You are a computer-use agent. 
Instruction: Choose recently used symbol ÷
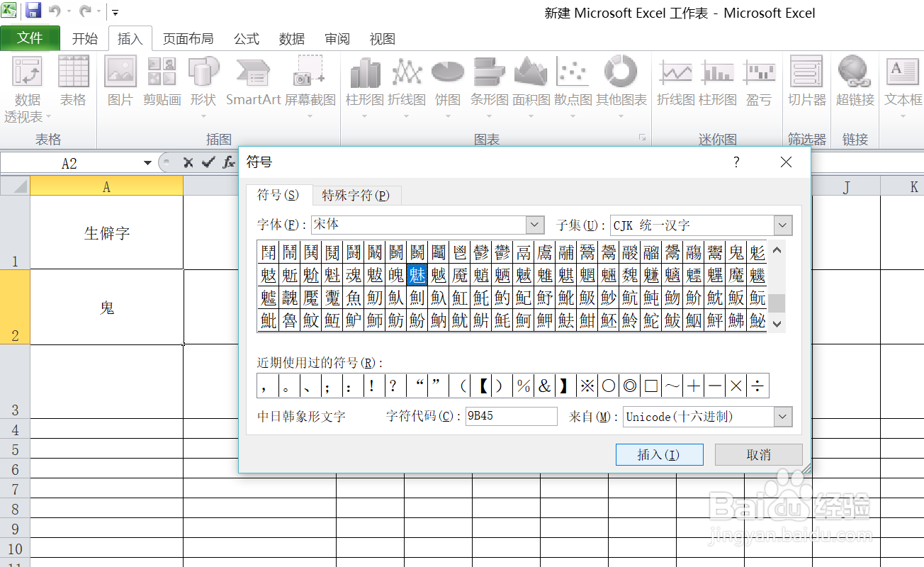click(757, 386)
